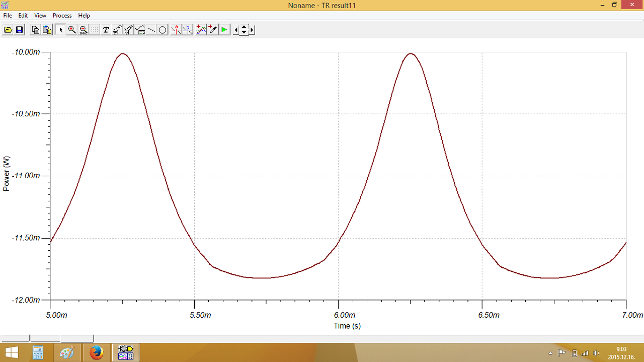Switch to TINA circuit app in taskbar
The height and width of the screenshot is (362, 644).
126,352
